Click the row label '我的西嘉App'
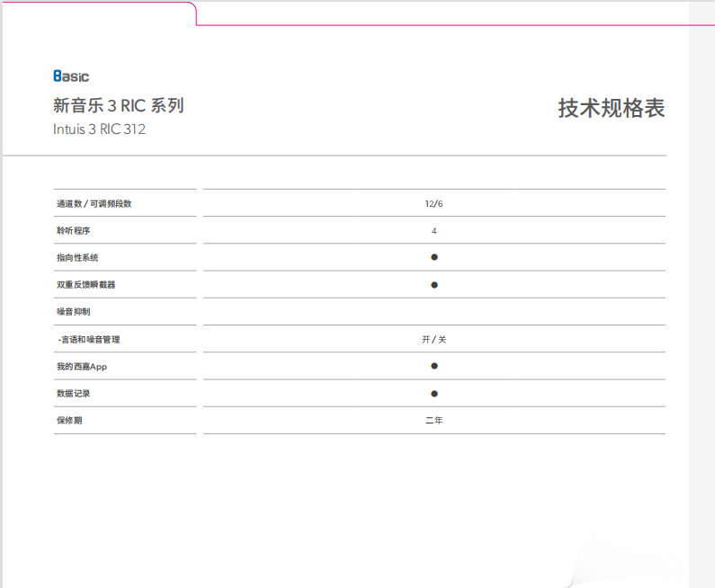Screen dimensions: 715x588 (x=82, y=367)
